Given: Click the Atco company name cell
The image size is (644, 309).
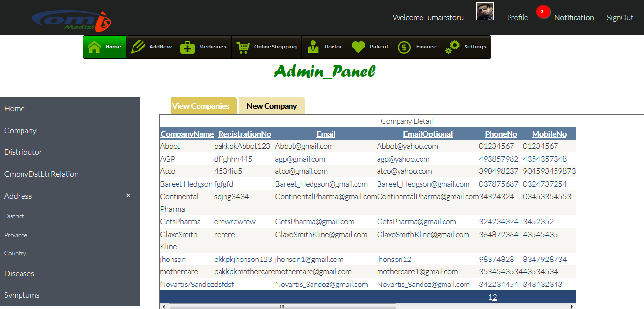Looking at the screenshot, I should (168, 171).
